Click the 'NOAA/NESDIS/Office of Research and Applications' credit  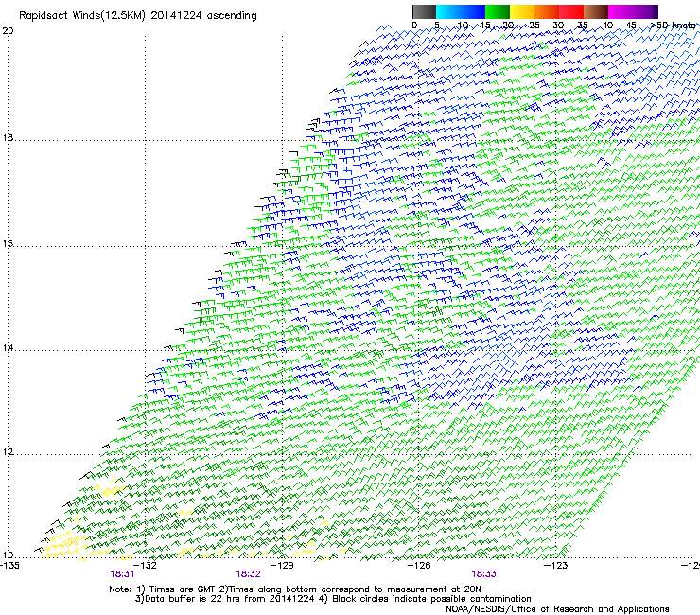557,609
